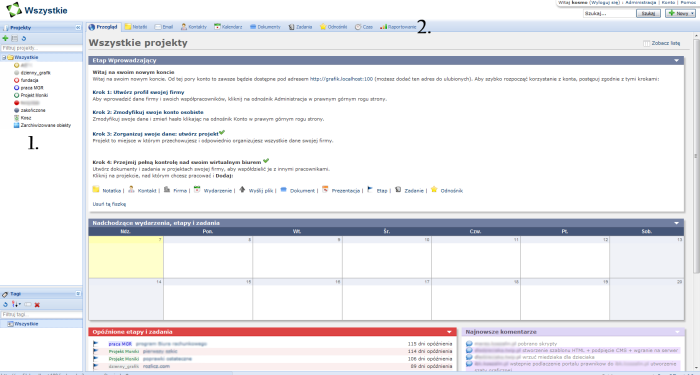Collapse the Tagi panel with corner arrow
700x375 pixels.
pos(78,294)
